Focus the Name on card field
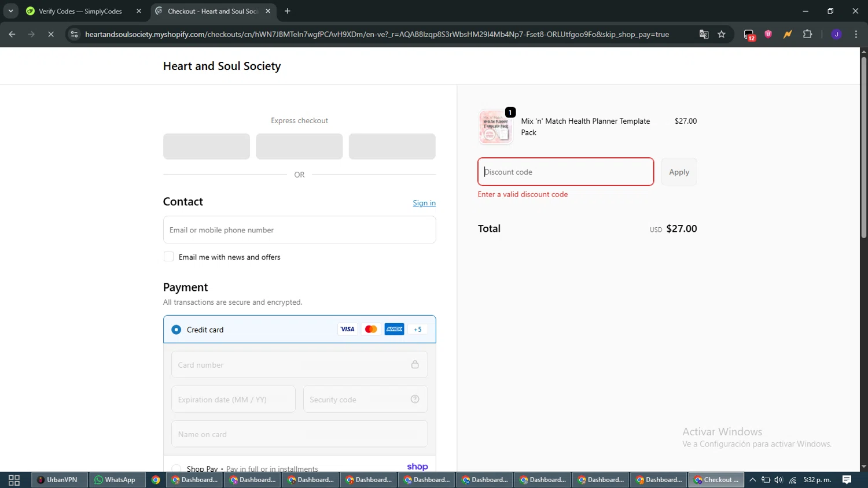868x488 pixels. pyautogui.click(x=299, y=434)
